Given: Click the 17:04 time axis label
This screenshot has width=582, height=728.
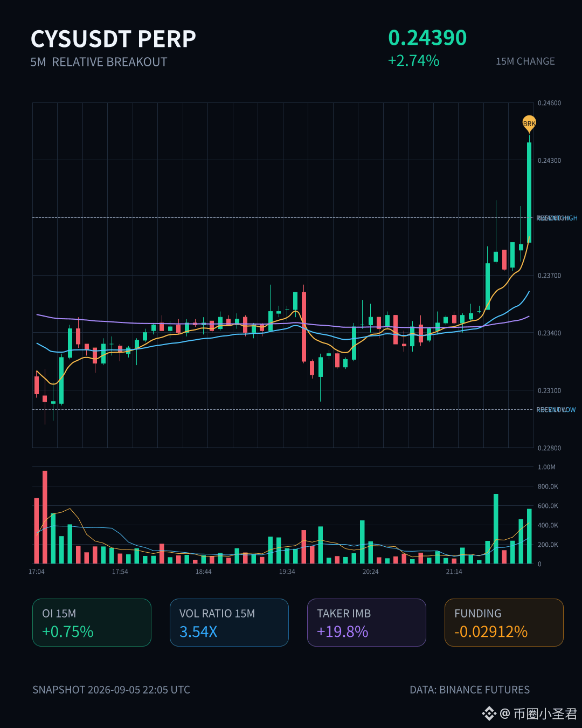Looking at the screenshot, I should pyautogui.click(x=37, y=572).
